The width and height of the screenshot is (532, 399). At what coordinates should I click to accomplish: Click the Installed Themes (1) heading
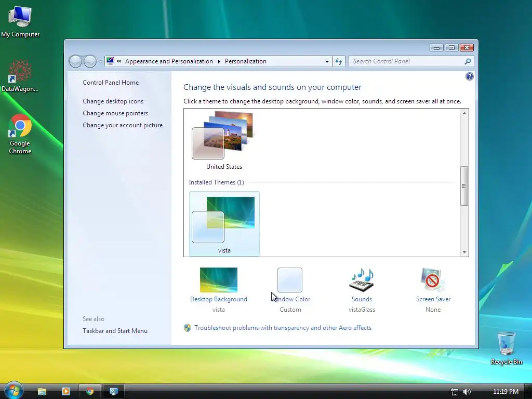click(216, 182)
